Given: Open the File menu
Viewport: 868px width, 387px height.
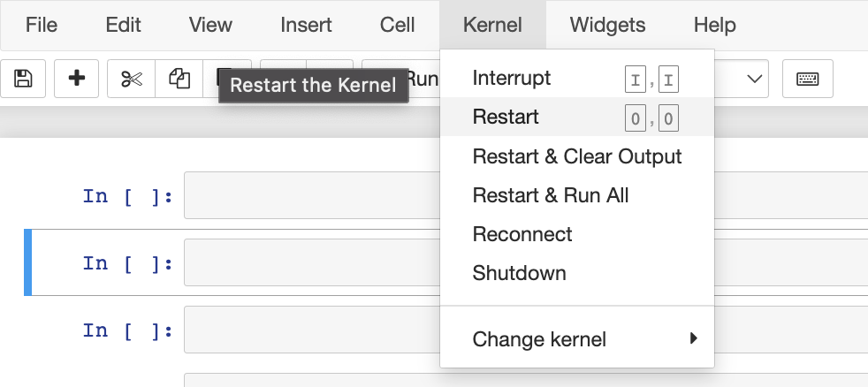Looking at the screenshot, I should pyautogui.click(x=42, y=25).
